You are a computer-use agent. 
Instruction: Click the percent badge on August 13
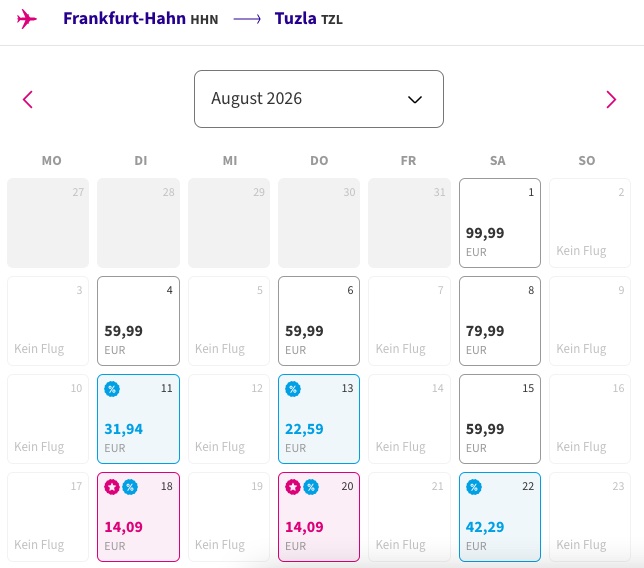pyautogui.click(x=293, y=389)
